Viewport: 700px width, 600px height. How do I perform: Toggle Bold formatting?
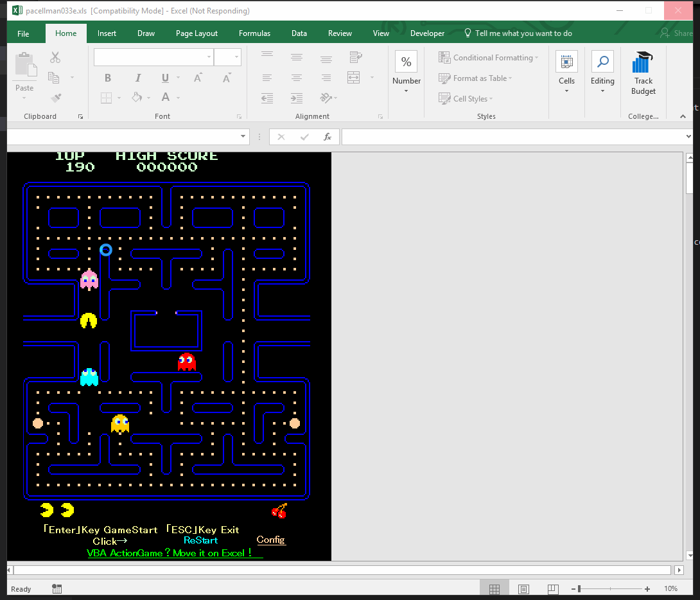coord(108,78)
